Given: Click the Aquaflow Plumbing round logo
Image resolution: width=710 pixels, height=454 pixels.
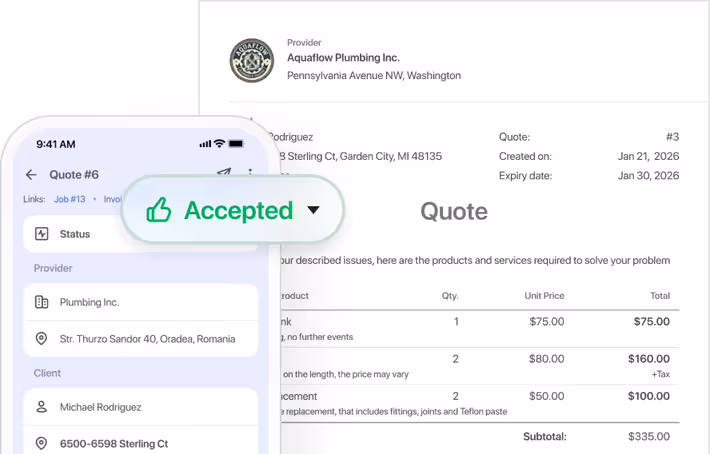Looking at the screenshot, I should tap(252, 60).
